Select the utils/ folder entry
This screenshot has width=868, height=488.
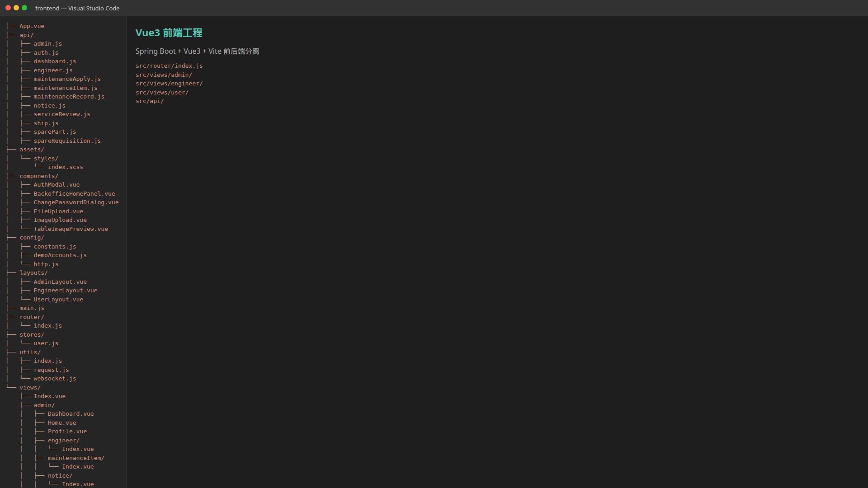click(30, 352)
